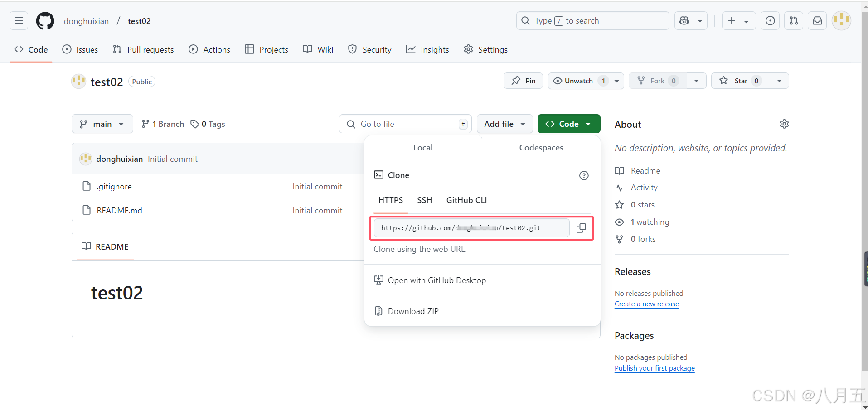Jump to Readme from About sidebar
The width and height of the screenshot is (868, 410).
pos(638,170)
